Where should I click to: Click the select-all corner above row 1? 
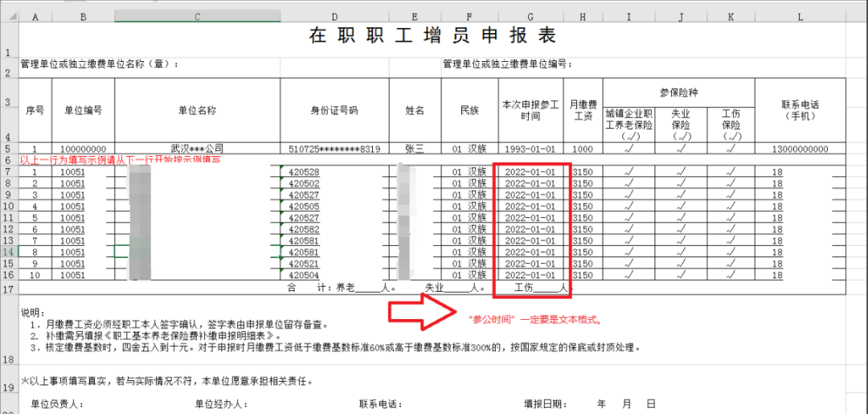pos(10,18)
